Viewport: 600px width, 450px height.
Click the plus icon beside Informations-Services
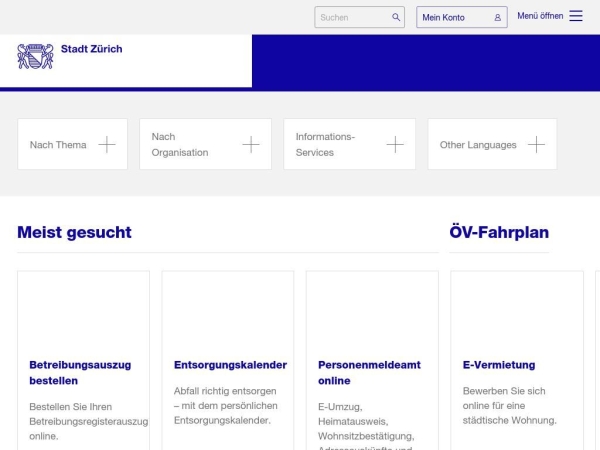(395, 145)
